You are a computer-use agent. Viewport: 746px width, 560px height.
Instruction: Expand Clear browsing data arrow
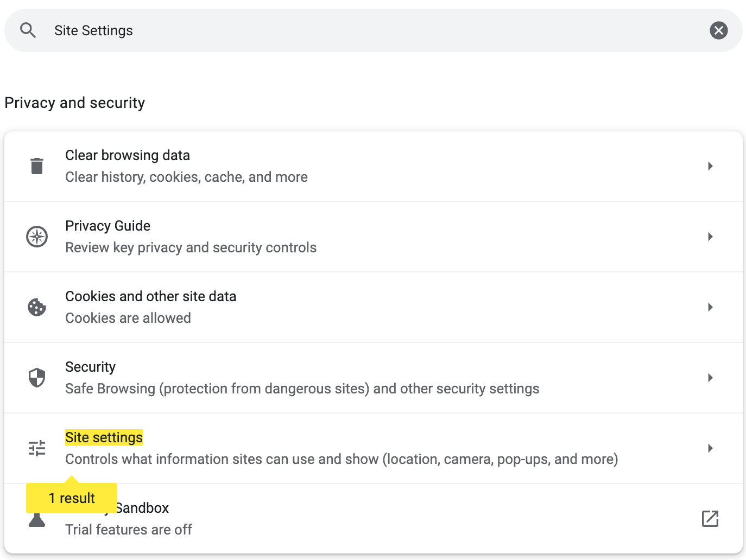point(710,166)
